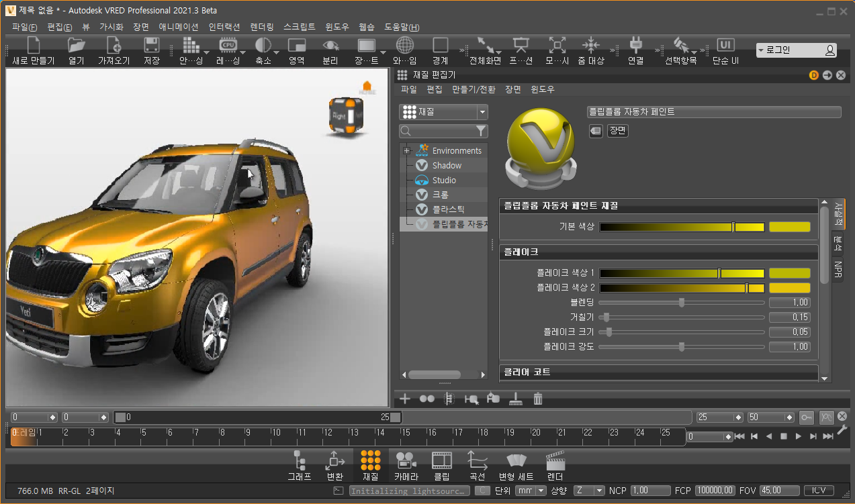Open 만들기/전환 menu in material editor
This screenshot has width=855, height=504.
(x=474, y=89)
